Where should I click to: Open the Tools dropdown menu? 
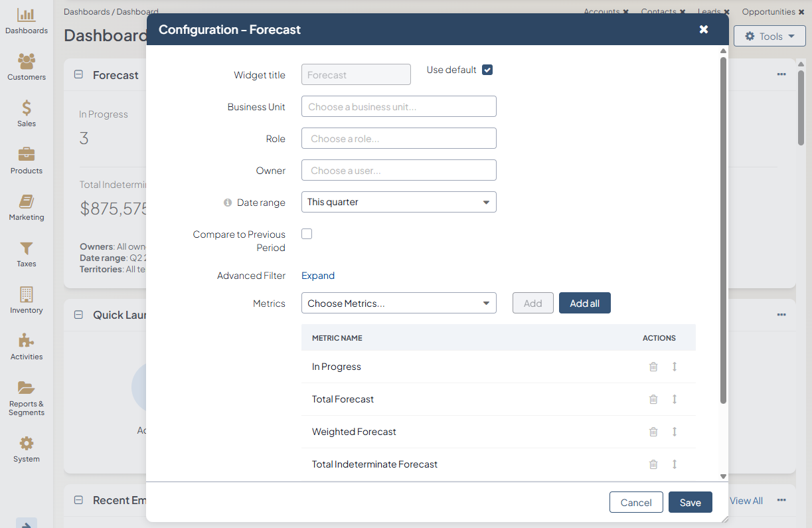tap(770, 37)
